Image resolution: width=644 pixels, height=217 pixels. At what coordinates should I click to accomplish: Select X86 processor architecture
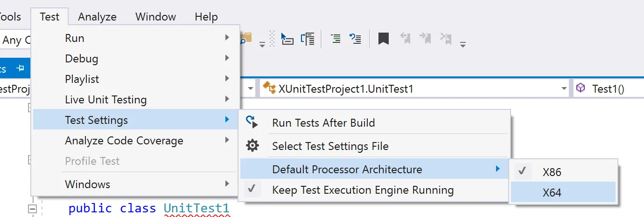(552, 172)
